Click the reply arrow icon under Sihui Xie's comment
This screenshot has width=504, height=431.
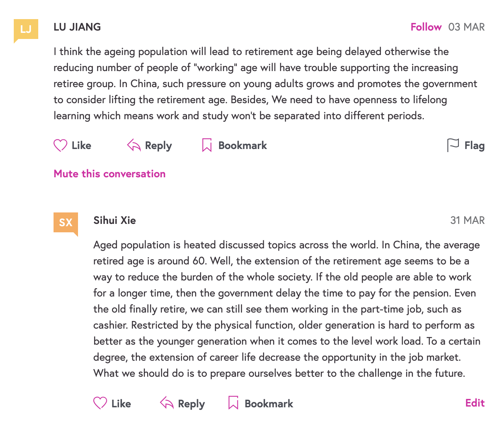tap(167, 403)
